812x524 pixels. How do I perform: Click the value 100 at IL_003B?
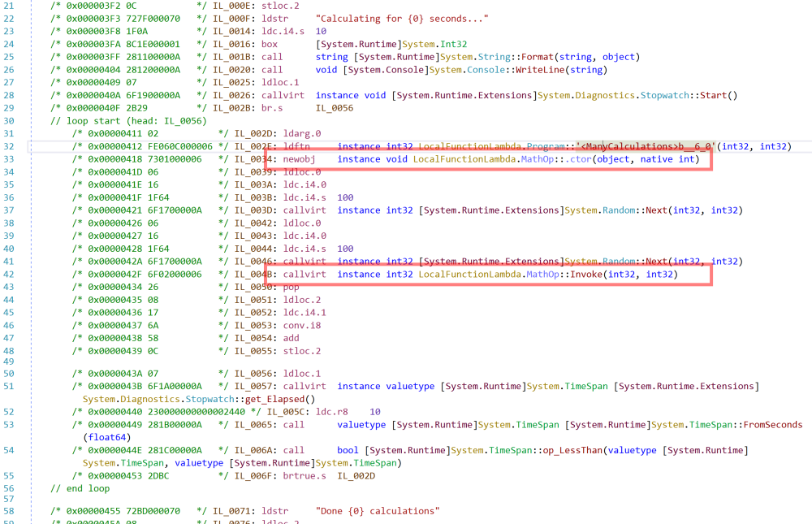coord(345,197)
